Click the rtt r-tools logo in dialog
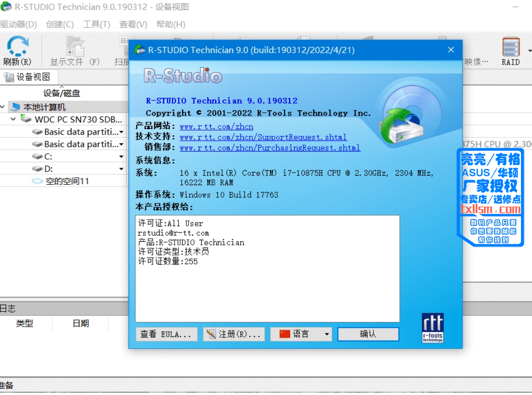The image size is (532, 395). [x=432, y=328]
